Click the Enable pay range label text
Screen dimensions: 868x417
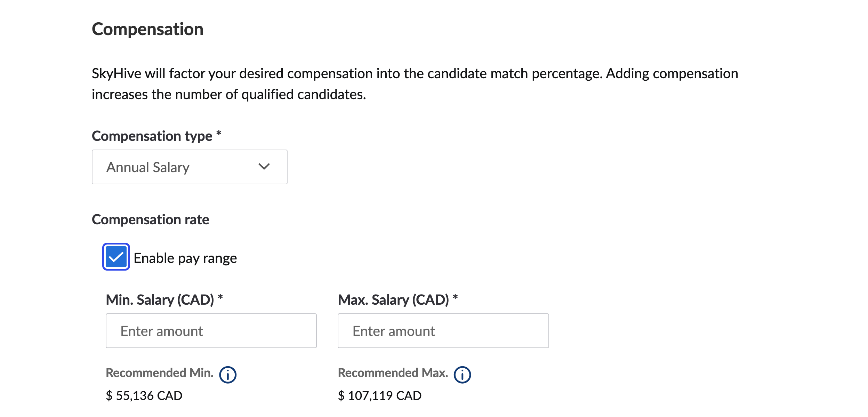185,258
